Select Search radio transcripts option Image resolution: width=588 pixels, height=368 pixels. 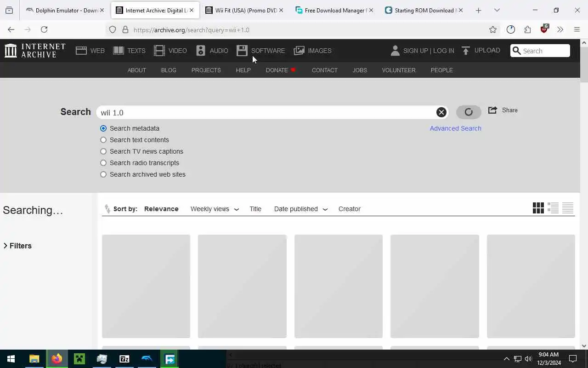103,163
